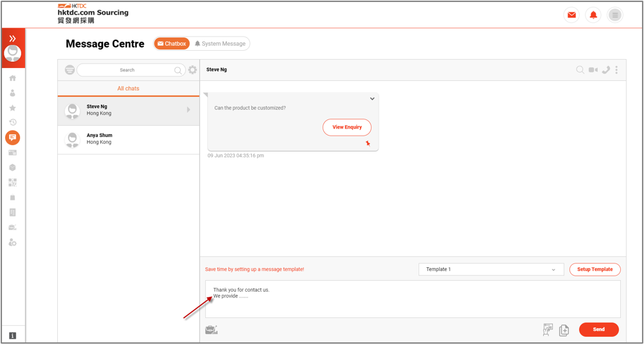Open the three-dot conversation options menu
This screenshot has height=345, width=644.
(x=616, y=70)
